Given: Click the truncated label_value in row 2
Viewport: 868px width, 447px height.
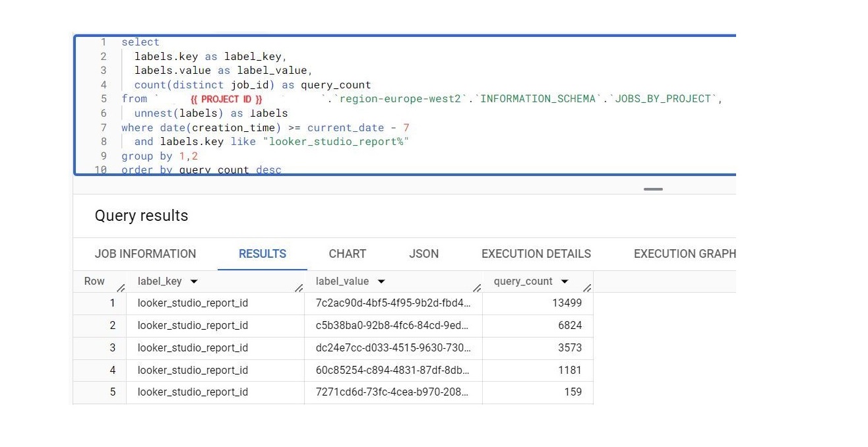Looking at the screenshot, I should pos(393,325).
